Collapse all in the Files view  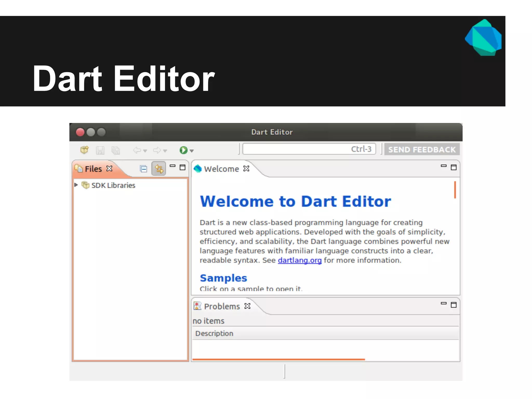143,169
